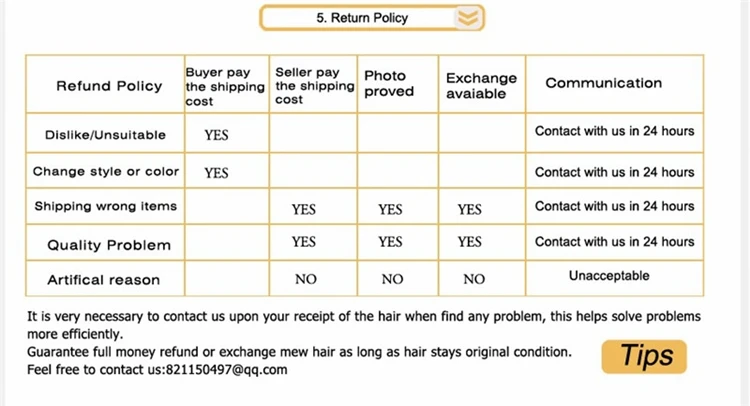Viewport: 750px width, 406px height.
Task: Click the yellow Tips badge
Action: pyautogui.click(x=644, y=356)
